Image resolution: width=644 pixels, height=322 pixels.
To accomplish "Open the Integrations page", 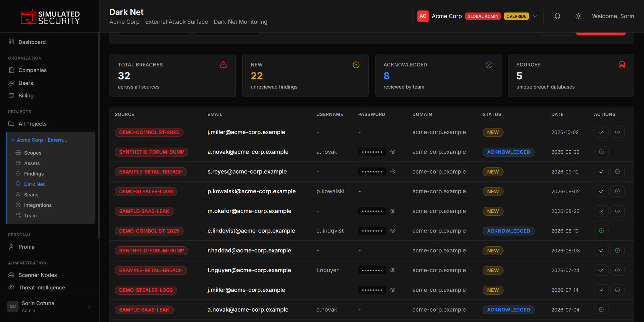I will pyautogui.click(x=38, y=205).
